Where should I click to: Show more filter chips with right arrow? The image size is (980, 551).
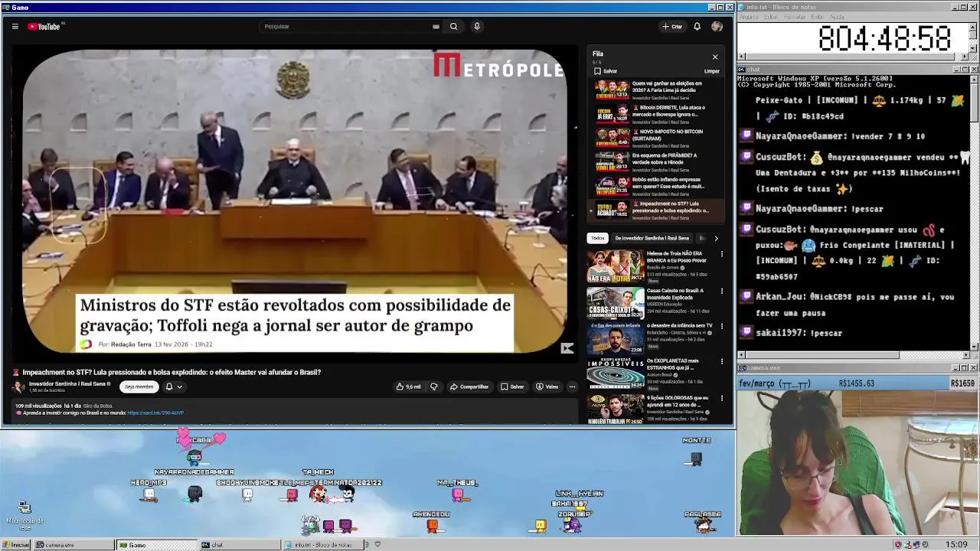click(716, 238)
